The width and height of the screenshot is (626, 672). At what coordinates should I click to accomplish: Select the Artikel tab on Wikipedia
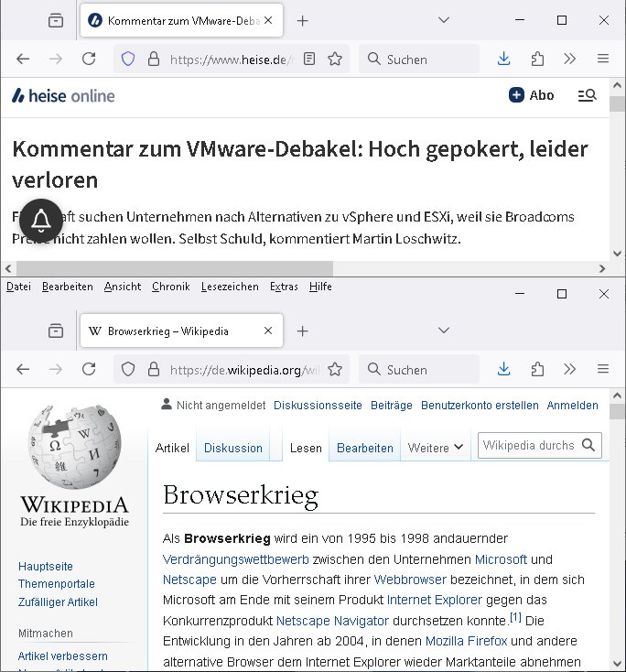click(172, 448)
